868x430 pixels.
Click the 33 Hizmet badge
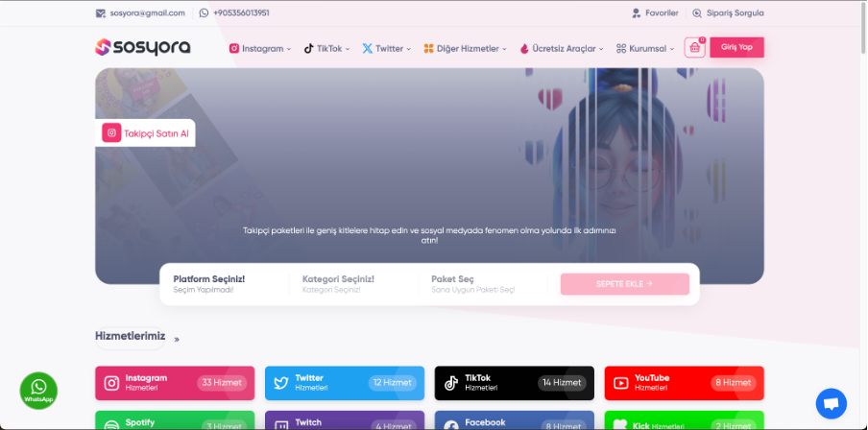tap(222, 383)
